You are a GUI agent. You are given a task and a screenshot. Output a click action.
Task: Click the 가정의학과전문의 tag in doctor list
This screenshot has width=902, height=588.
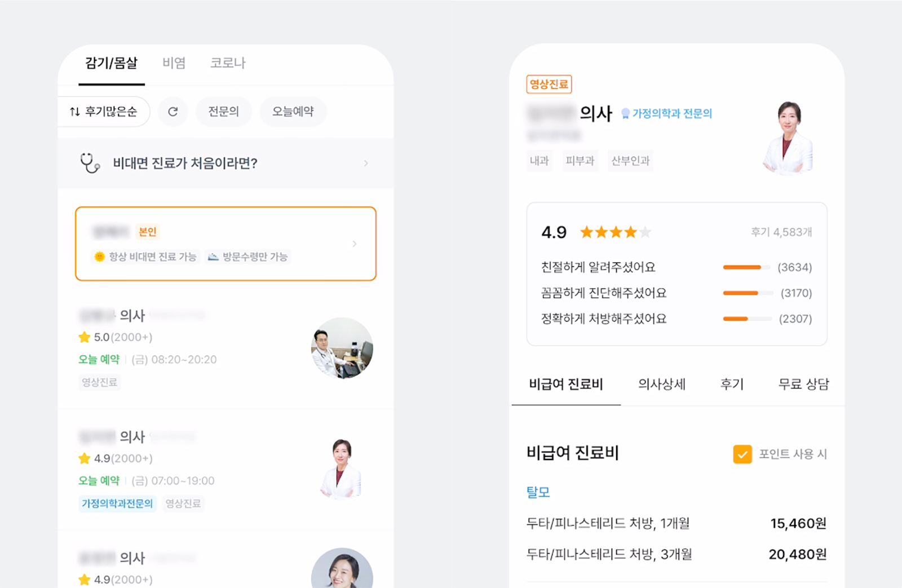click(x=117, y=503)
